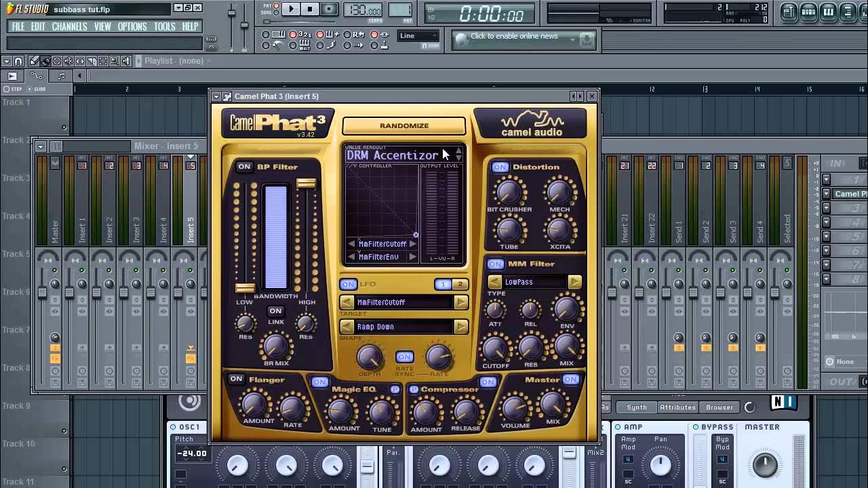
Task: Select the slice tool in playlist toolbar
Action: [92, 61]
